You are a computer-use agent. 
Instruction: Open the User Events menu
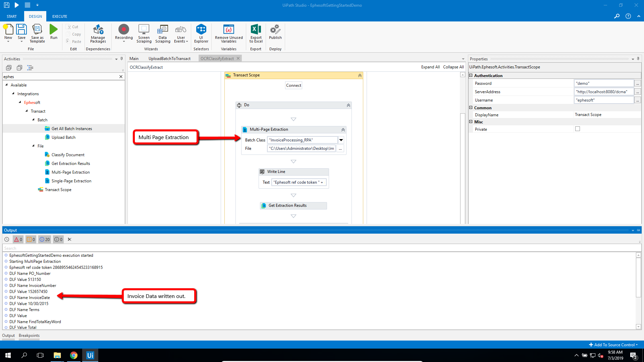pyautogui.click(x=181, y=33)
